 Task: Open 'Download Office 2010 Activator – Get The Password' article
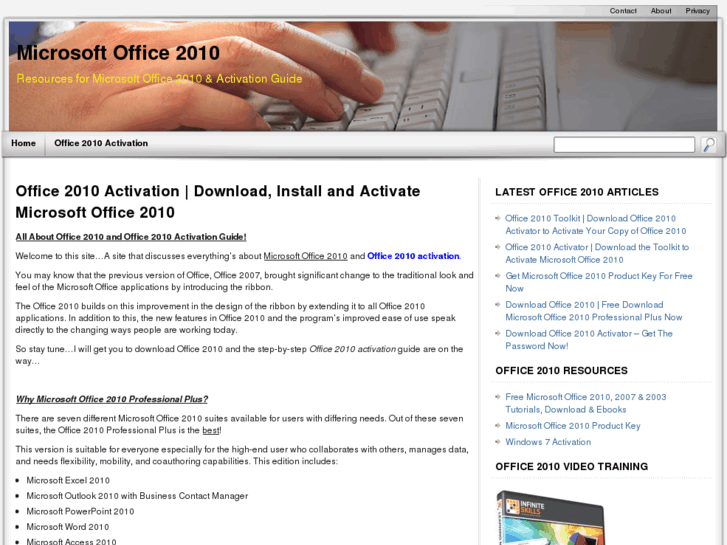(589, 340)
